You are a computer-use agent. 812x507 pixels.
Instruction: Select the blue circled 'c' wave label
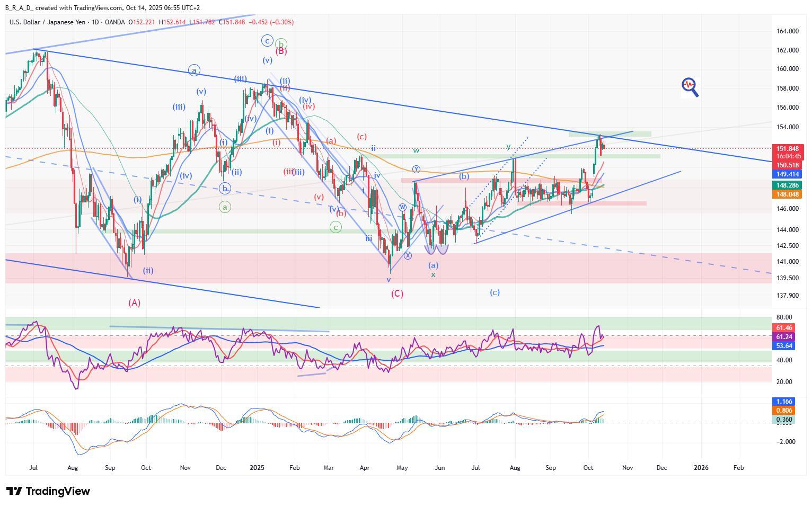(267, 40)
